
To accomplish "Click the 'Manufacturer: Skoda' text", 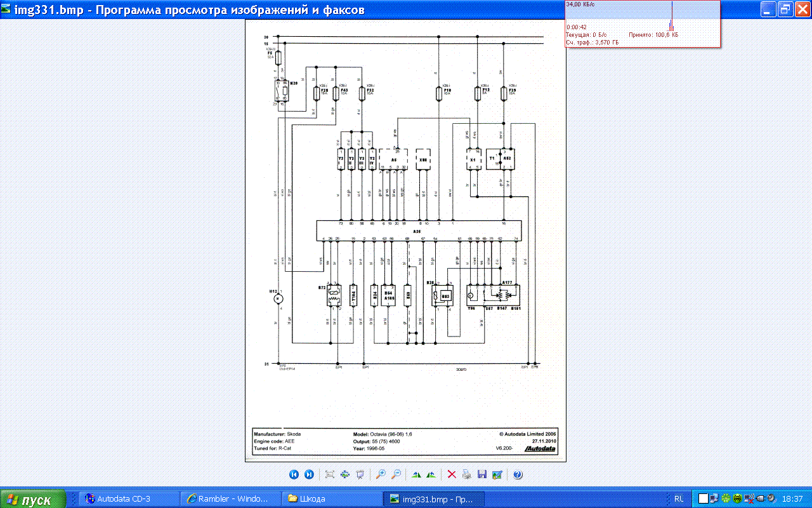I will coord(277,434).
